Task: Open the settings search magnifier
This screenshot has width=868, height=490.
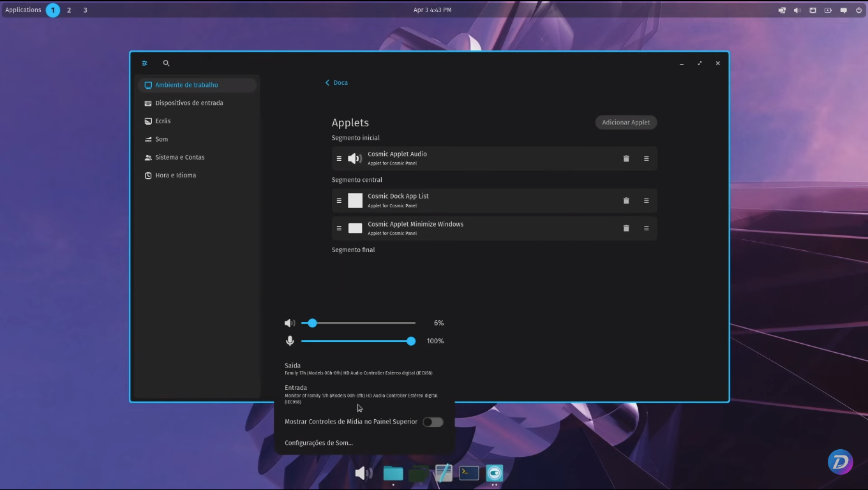Action: [x=166, y=63]
